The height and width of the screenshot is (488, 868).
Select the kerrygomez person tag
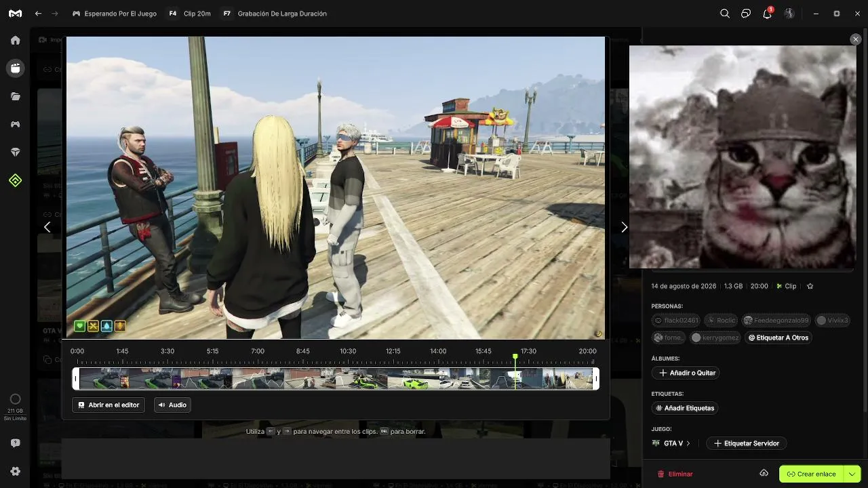tap(715, 338)
